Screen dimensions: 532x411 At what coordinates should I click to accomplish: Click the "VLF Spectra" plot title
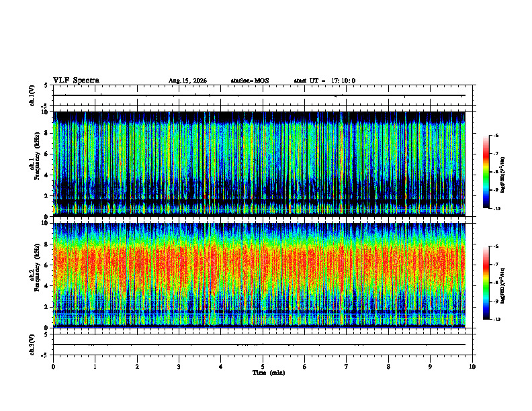click(x=76, y=81)
